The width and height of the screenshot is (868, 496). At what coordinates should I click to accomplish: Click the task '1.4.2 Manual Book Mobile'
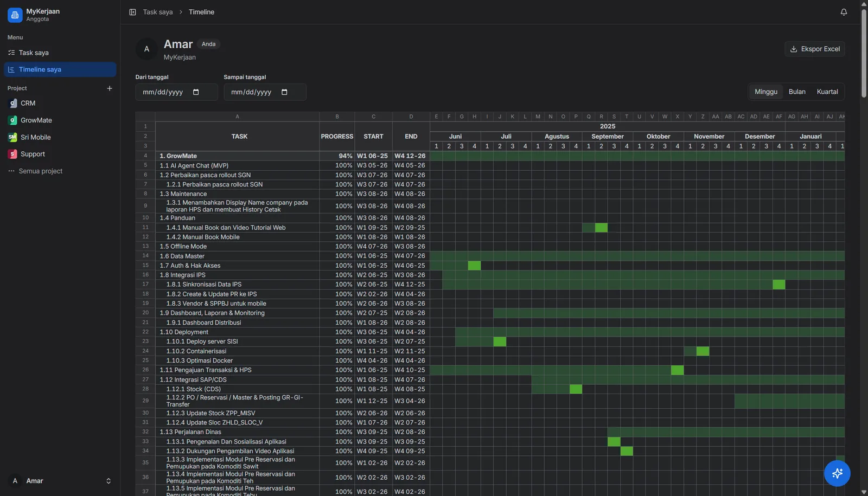click(x=203, y=237)
